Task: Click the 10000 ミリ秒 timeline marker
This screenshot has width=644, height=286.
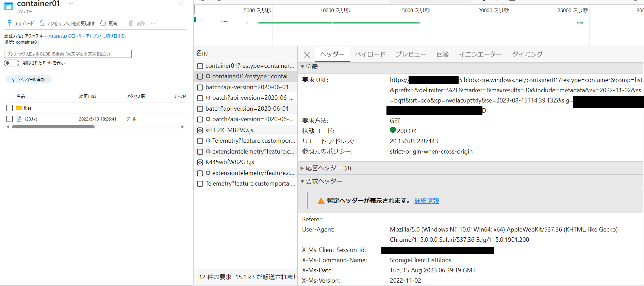Action: [335, 11]
